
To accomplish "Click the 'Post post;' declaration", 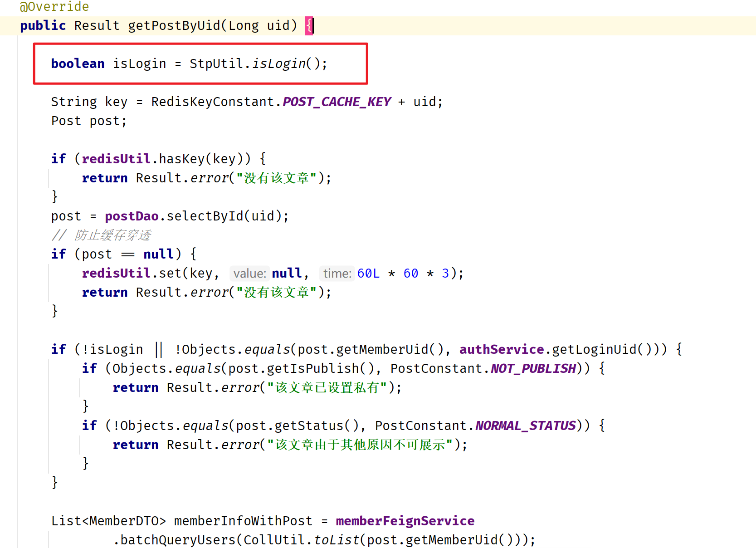I will (x=89, y=121).
